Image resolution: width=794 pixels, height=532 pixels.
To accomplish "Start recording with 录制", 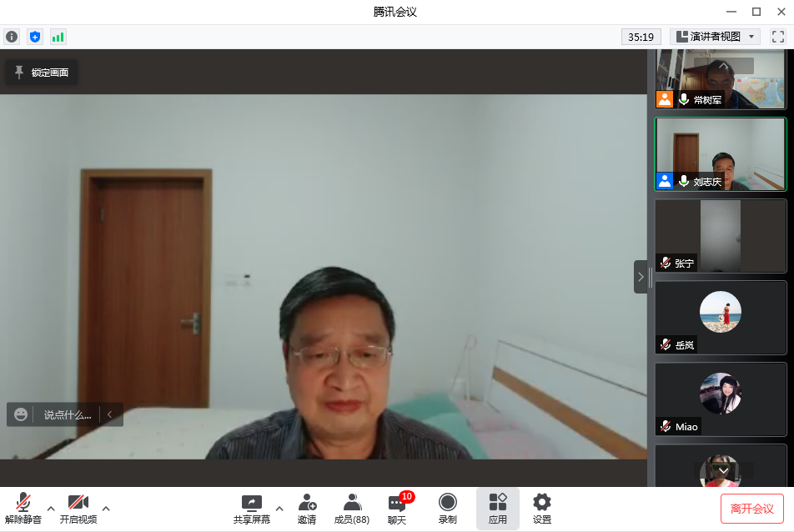I will point(448,509).
